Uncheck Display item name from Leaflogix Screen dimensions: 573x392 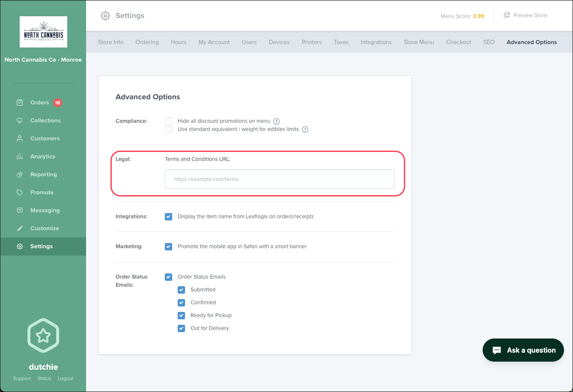pyautogui.click(x=169, y=217)
